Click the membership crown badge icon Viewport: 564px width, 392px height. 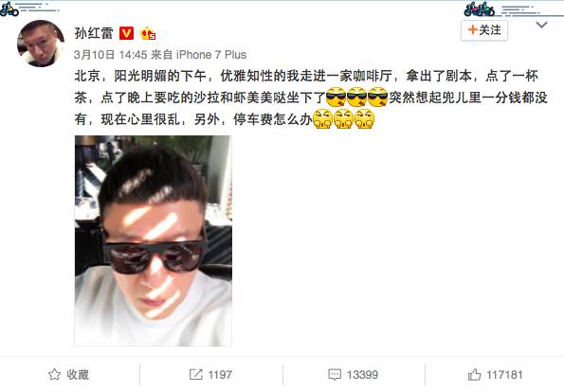pyautogui.click(x=148, y=34)
